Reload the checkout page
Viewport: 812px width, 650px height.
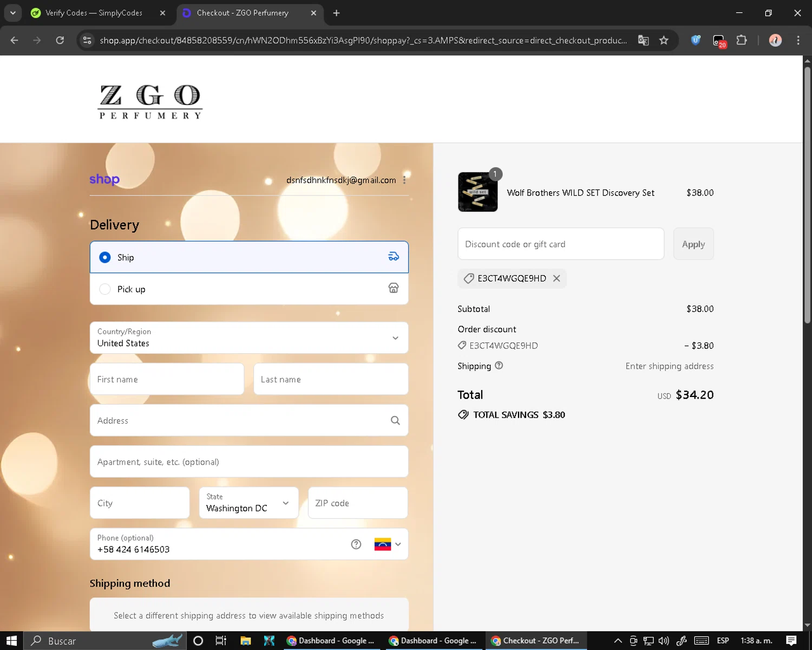60,40
